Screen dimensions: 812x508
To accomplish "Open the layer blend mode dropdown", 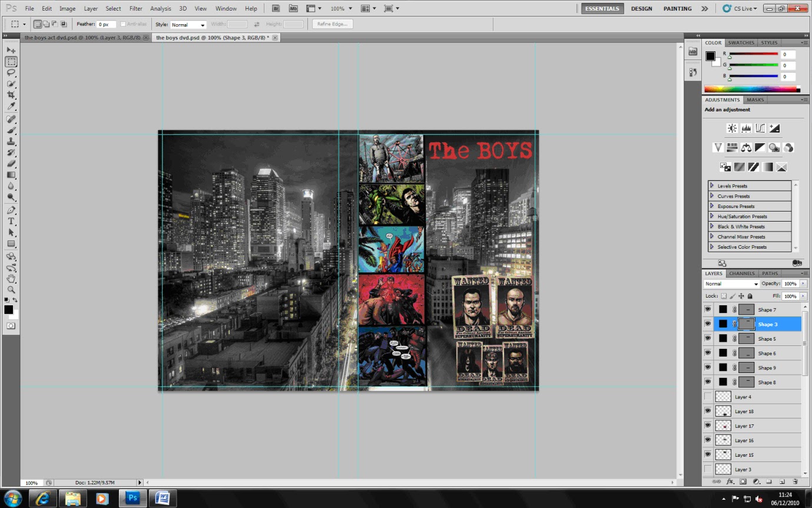I will click(x=732, y=283).
